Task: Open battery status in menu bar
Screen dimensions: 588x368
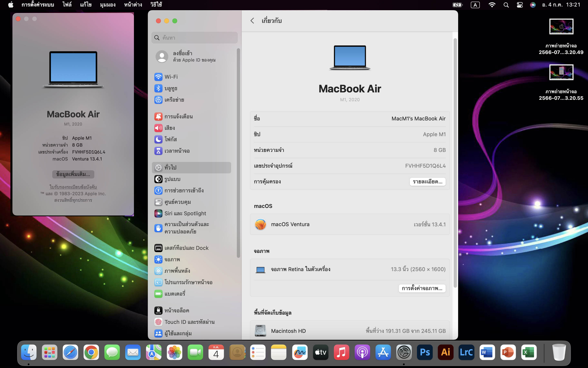Action: tap(457, 5)
